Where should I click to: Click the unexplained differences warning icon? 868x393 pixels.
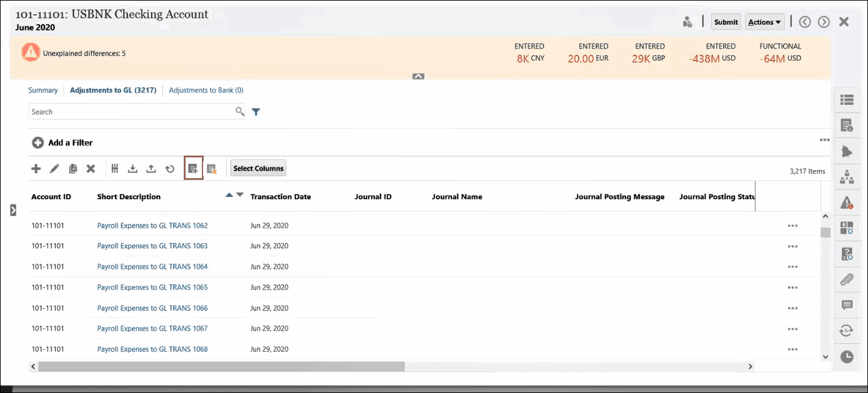pos(31,52)
